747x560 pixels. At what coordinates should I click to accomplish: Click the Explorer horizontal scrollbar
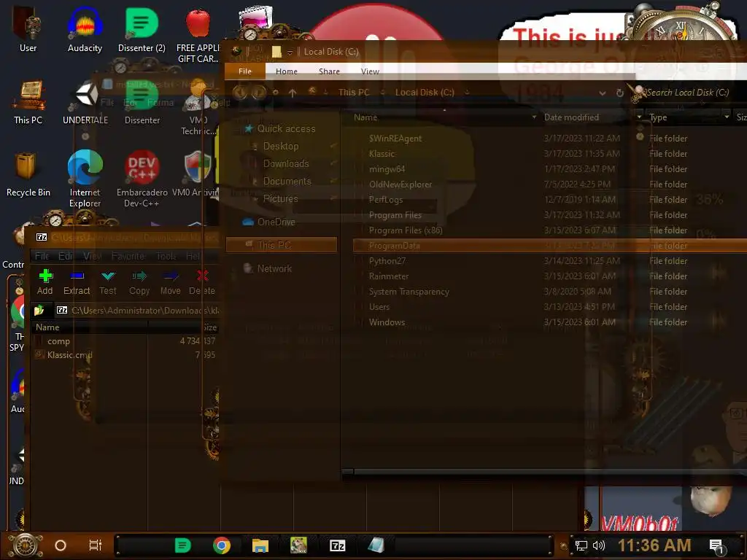pyautogui.click(x=544, y=472)
